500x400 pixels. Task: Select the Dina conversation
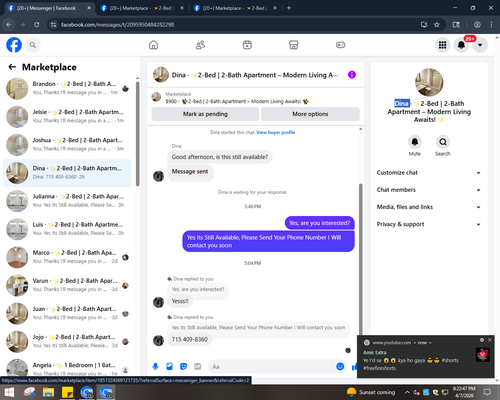pyautogui.click(x=68, y=173)
